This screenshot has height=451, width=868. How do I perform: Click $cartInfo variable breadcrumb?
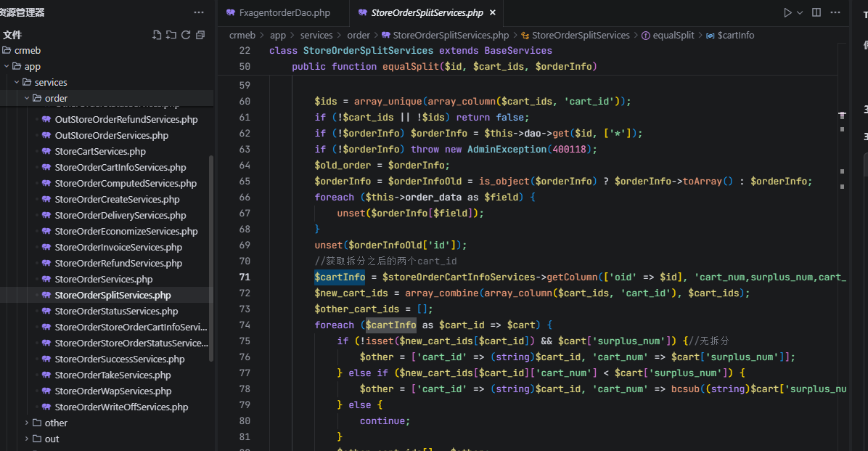pyautogui.click(x=730, y=36)
